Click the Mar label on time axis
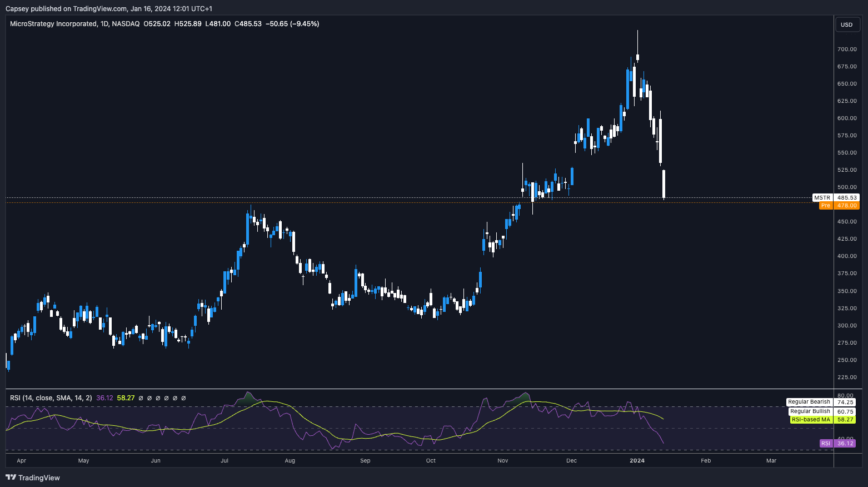Screen dimensions: 868x487 click(x=771, y=460)
